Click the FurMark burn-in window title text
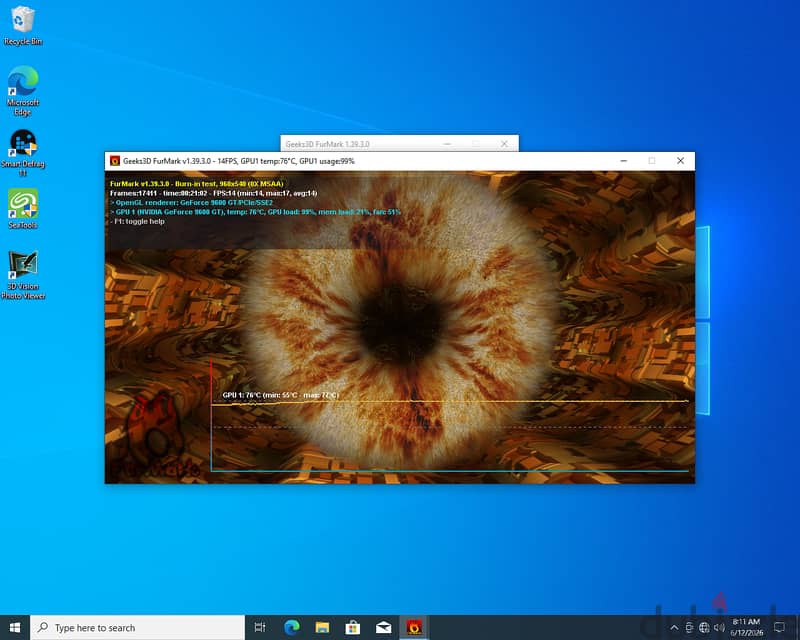The height and width of the screenshot is (640, 800). (239, 161)
